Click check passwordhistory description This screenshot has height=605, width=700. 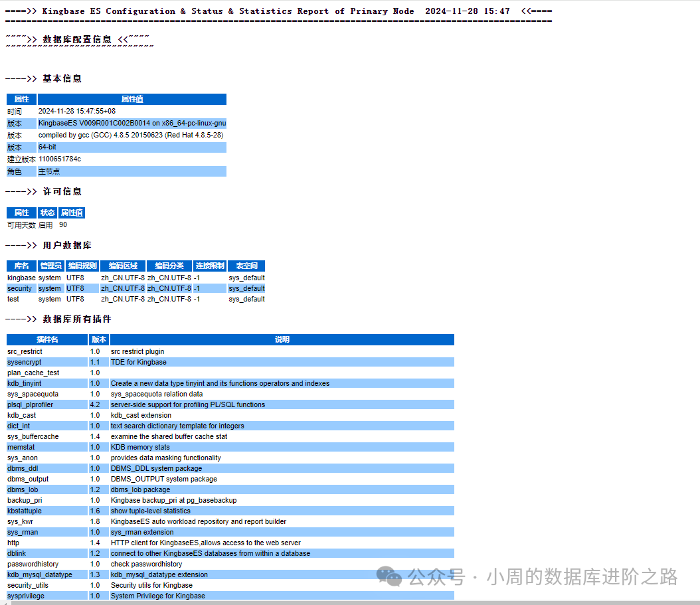146,564
